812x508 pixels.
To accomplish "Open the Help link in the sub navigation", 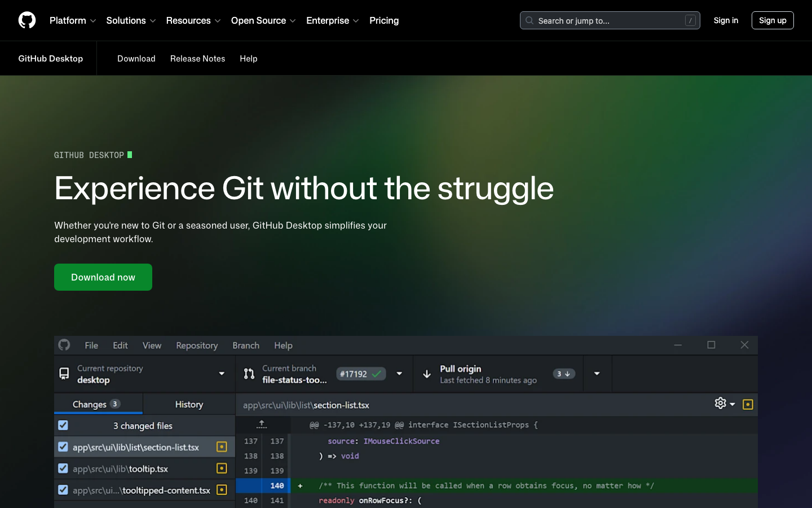I will click(249, 59).
